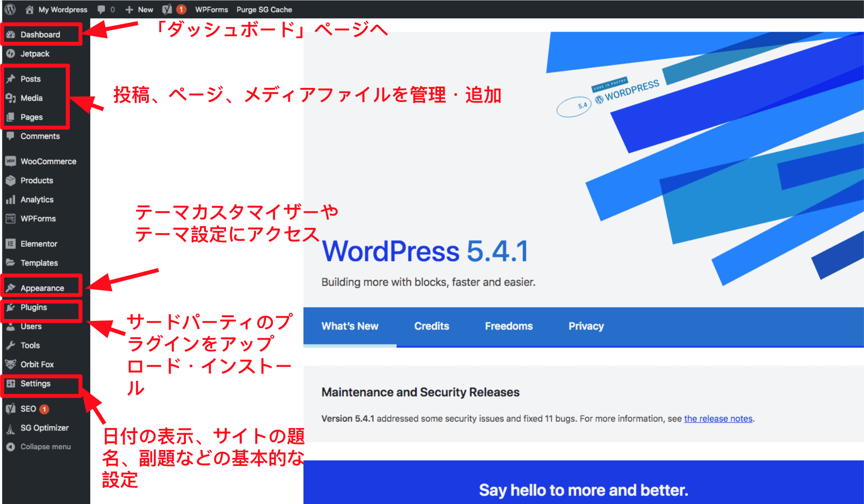Click the Appearance paintbrush icon
The height and width of the screenshot is (504, 864).
[x=11, y=288]
